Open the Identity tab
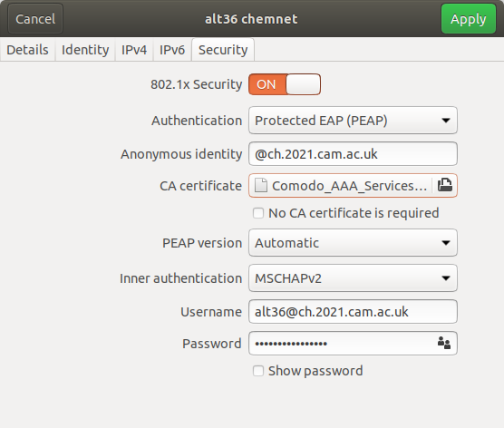 (85, 50)
